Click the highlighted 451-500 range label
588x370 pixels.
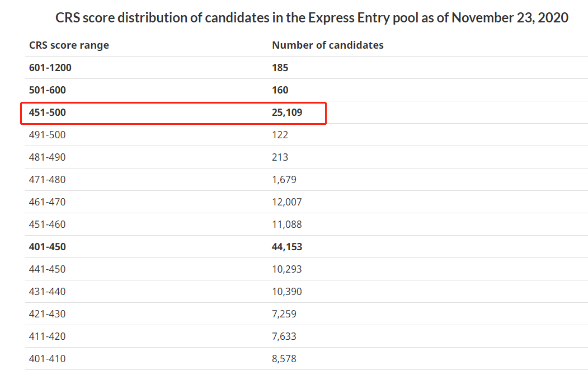coord(47,113)
